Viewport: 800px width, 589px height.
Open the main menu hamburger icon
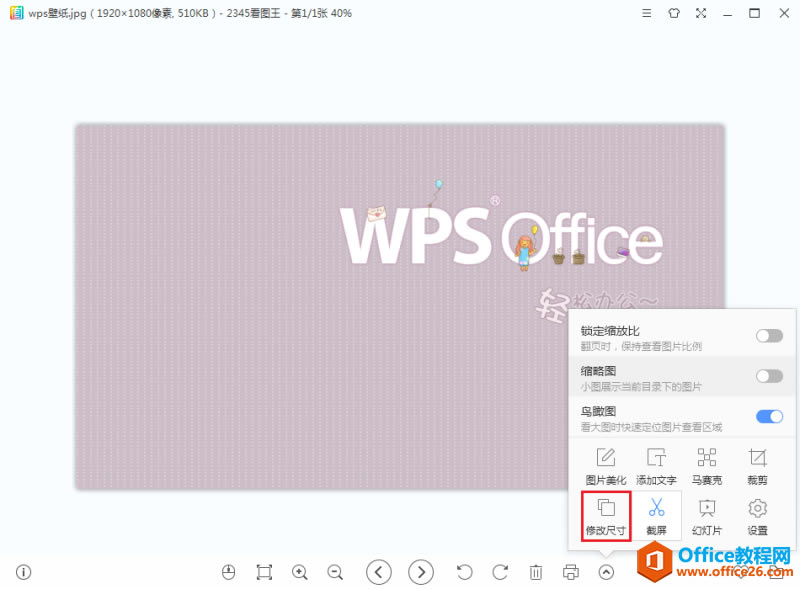[646, 13]
